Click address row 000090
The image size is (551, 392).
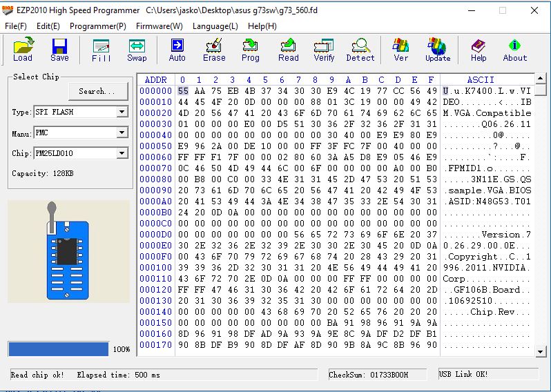[x=155, y=190]
